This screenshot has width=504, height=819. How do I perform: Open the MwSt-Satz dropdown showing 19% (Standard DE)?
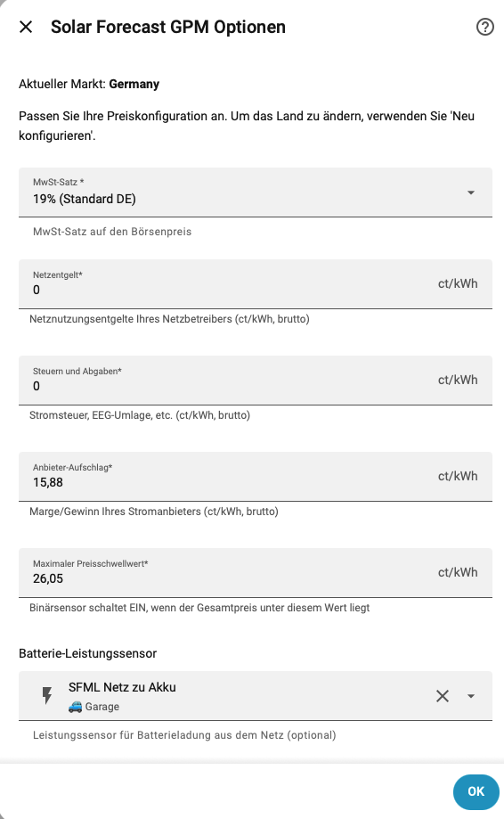[256, 192]
